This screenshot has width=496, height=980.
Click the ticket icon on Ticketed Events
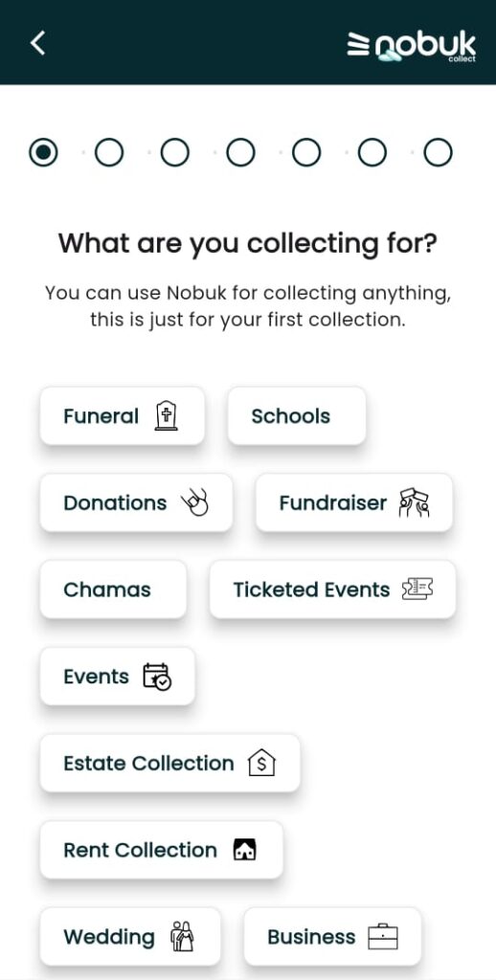(417, 590)
